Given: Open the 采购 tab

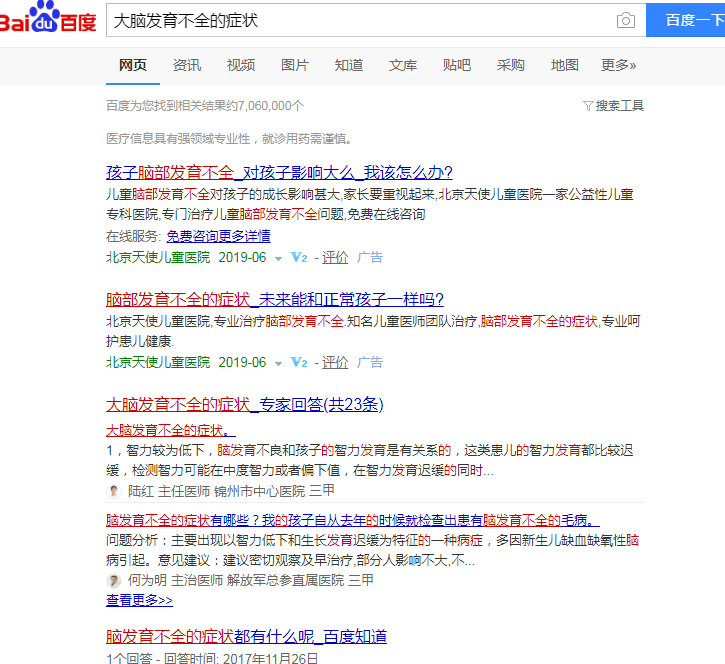Looking at the screenshot, I should pyautogui.click(x=510, y=65).
